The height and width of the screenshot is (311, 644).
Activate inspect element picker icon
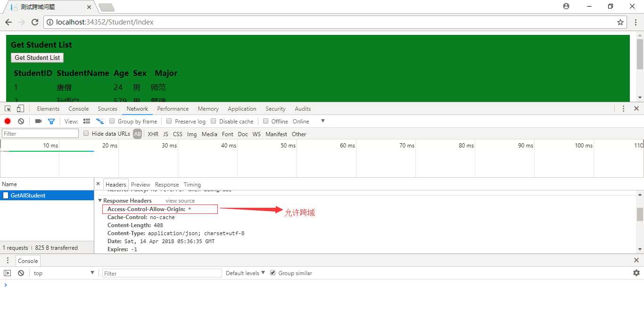point(8,108)
